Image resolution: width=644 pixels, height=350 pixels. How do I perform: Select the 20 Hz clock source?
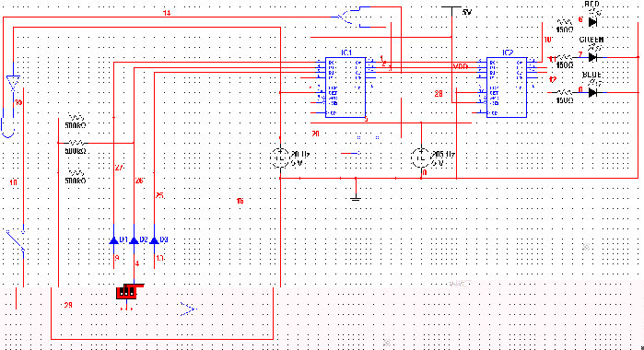point(280,157)
